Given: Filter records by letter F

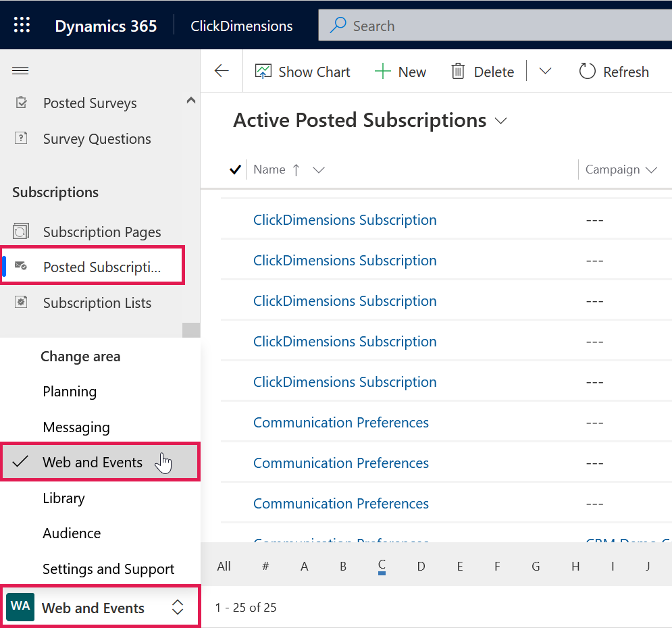Looking at the screenshot, I should click(x=497, y=567).
